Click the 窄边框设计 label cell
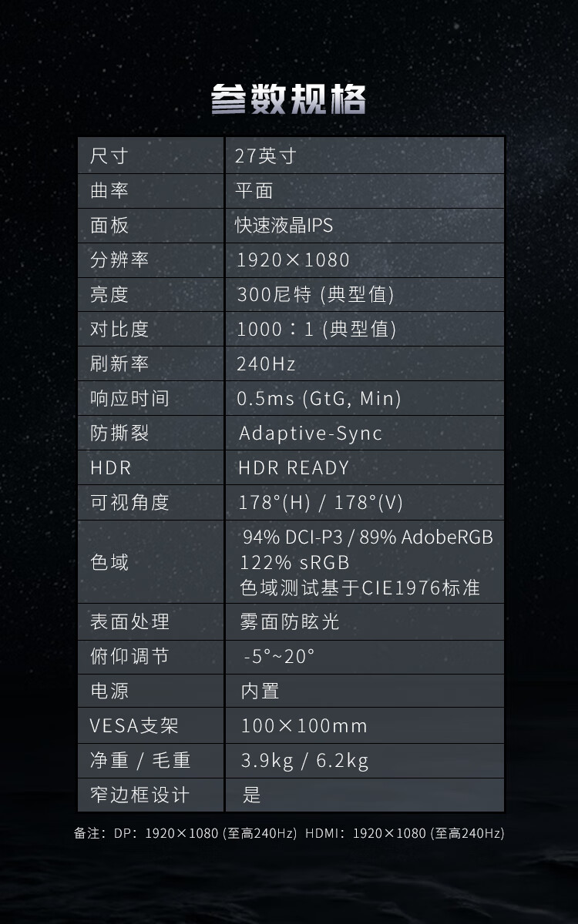This screenshot has height=924, width=578. pyautogui.click(x=139, y=795)
